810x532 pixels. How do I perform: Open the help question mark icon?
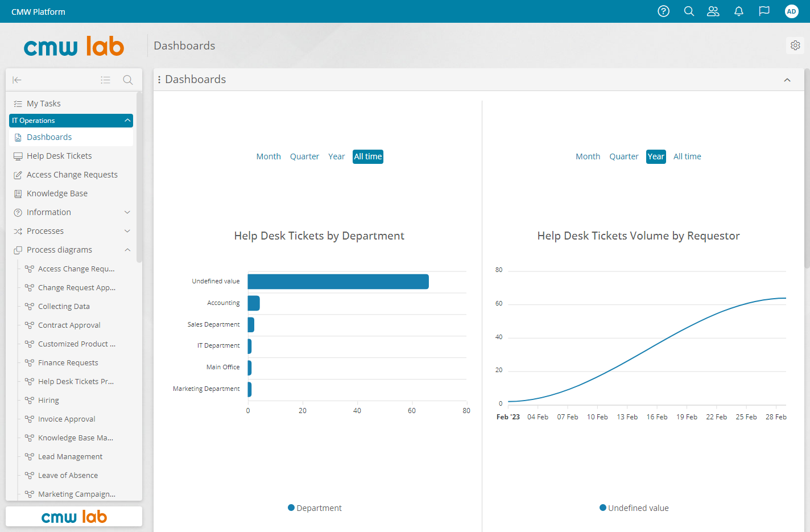pyautogui.click(x=663, y=11)
